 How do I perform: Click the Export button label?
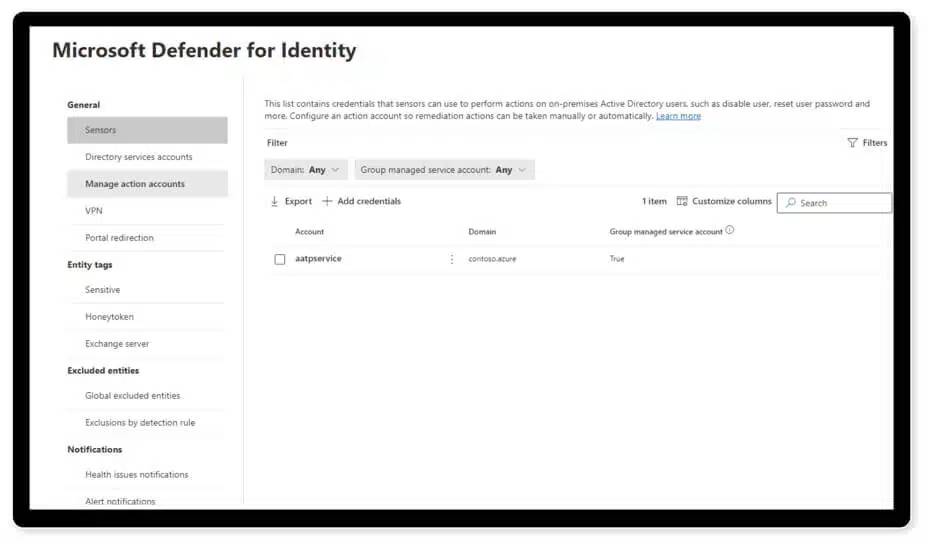tap(298, 201)
